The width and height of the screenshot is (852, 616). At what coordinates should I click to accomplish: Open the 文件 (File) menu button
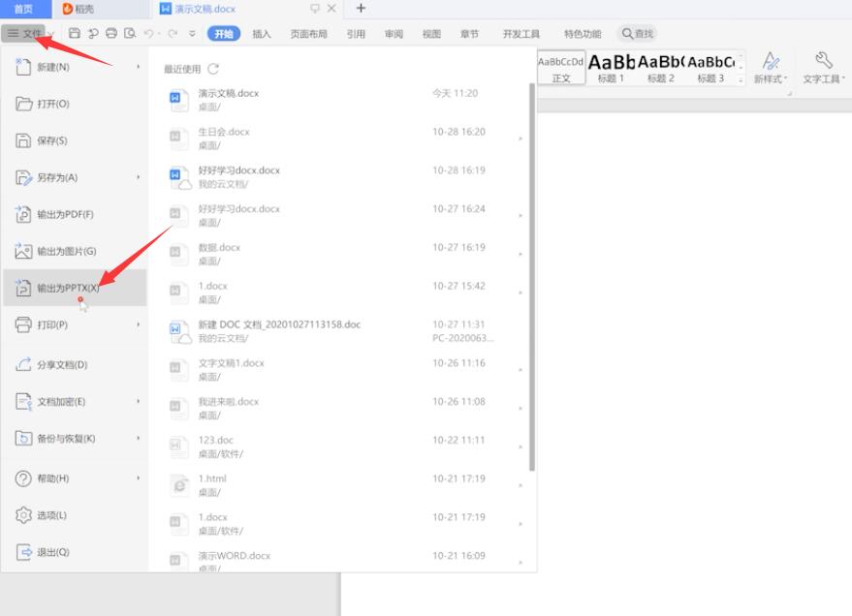[24, 34]
